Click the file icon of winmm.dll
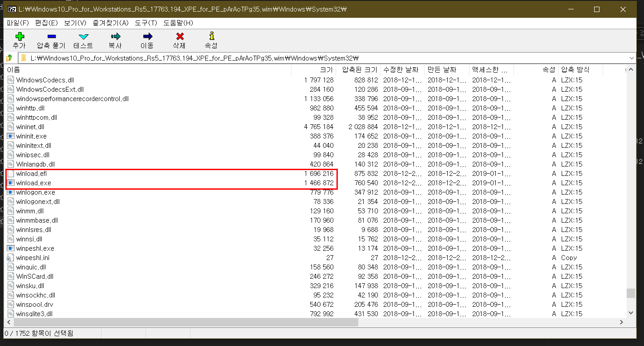This screenshot has height=346, width=644. click(x=11, y=211)
